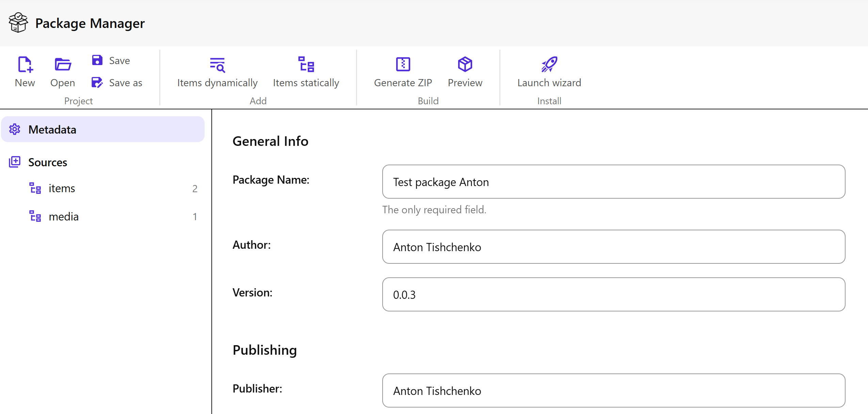Click the Install group label

click(x=549, y=101)
